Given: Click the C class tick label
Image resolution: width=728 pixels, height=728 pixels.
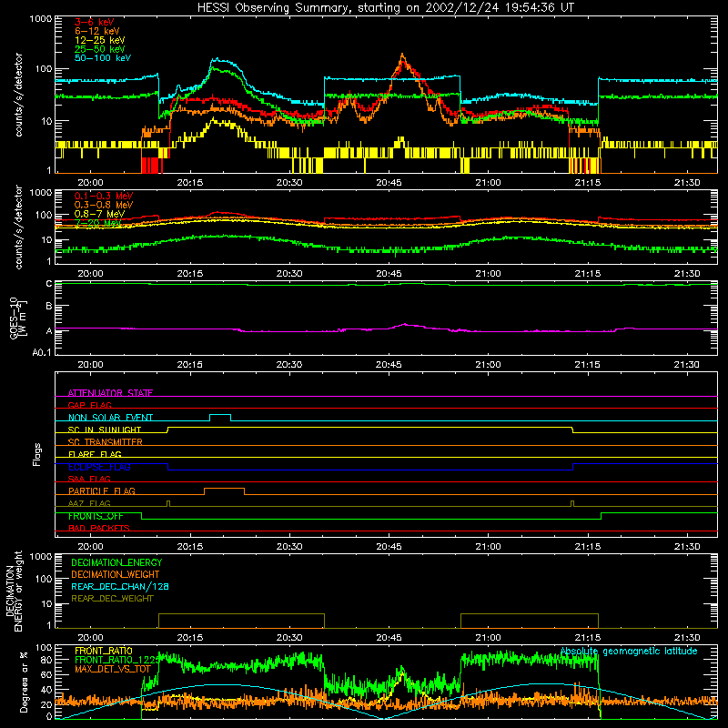Looking at the screenshot, I should (x=49, y=284).
